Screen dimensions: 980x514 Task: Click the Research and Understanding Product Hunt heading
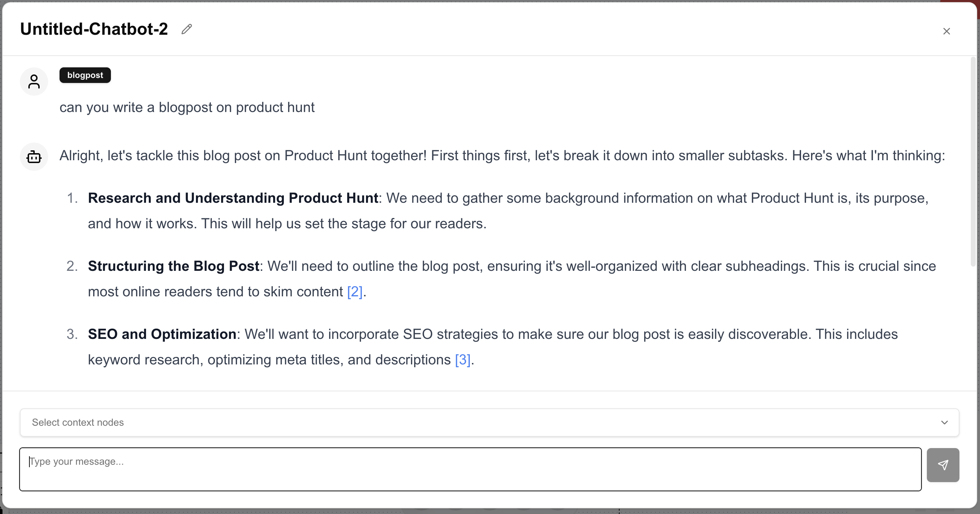tap(233, 199)
